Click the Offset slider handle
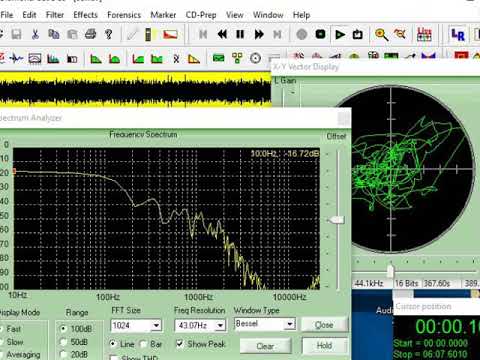480x360 pixels. [336, 220]
